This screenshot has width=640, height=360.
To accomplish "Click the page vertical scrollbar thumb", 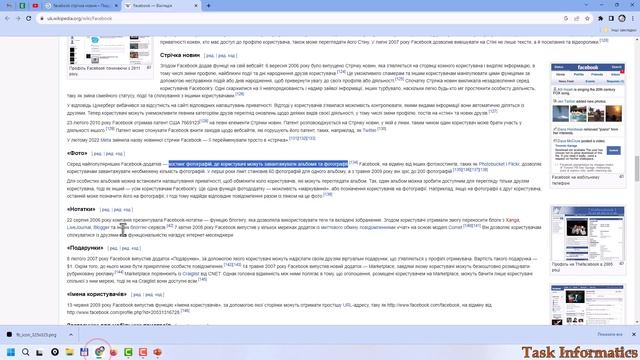I will (x=637, y=168).
